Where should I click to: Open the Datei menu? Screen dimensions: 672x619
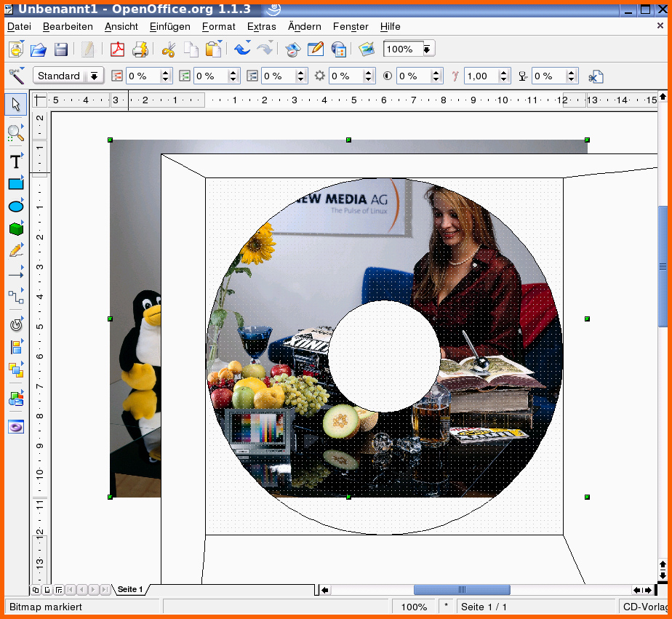20,27
